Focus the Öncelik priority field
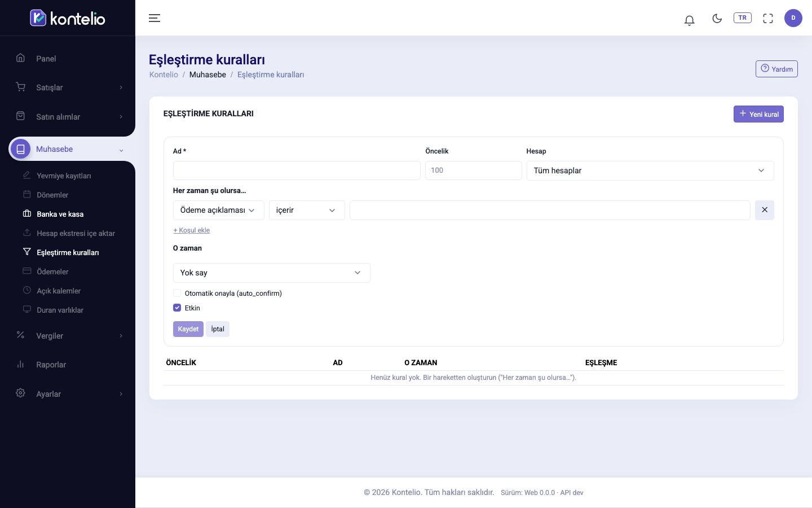Image resolution: width=812 pixels, height=508 pixels. pyautogui.click(x=474, y=170)
